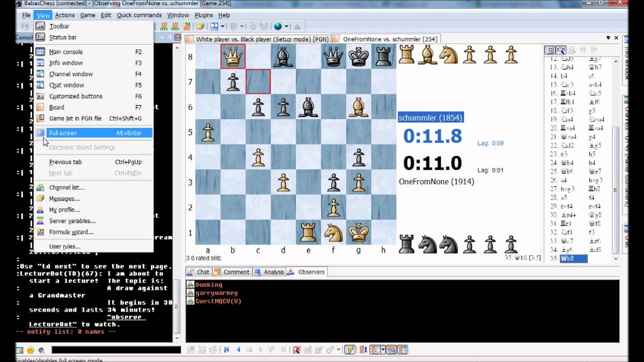Viewport: 644px width, 362px height.
Task: Open the Edit menu
Action: click(x=106, y=15)
